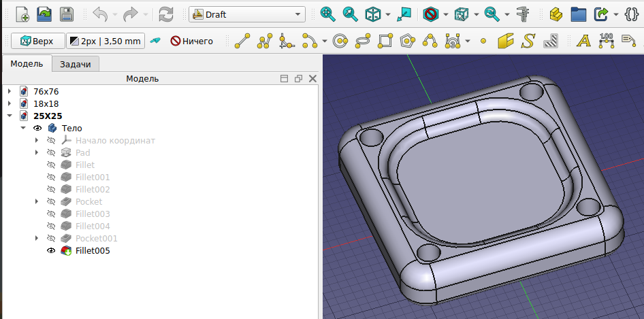Float the Модель panel with undock icon

(x=298, y=78)
